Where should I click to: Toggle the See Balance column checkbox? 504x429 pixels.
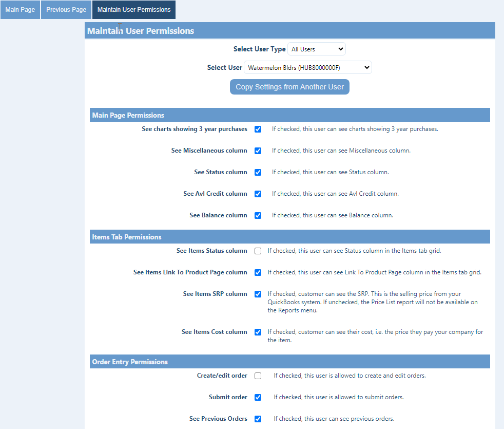tap(258, 216)
